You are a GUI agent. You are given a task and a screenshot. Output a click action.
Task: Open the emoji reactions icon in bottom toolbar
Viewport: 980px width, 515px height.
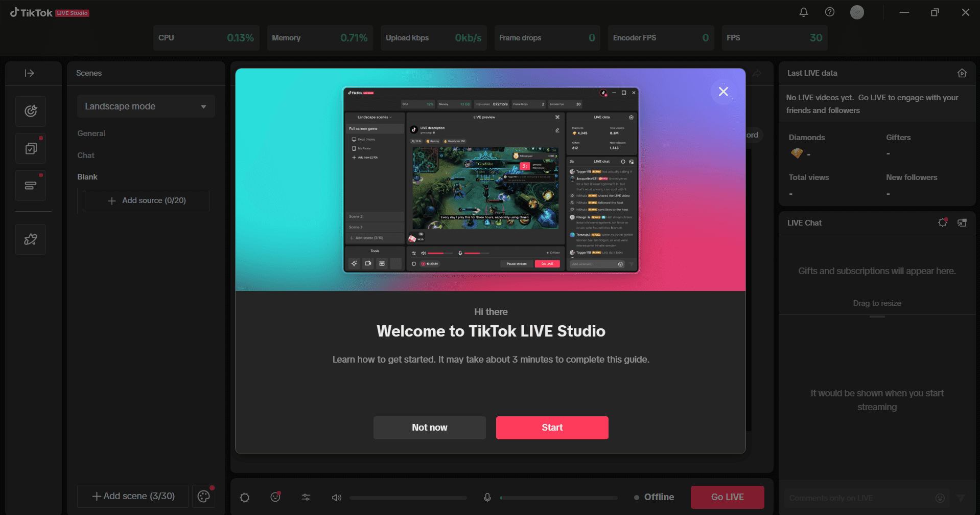tap(275, 497)
